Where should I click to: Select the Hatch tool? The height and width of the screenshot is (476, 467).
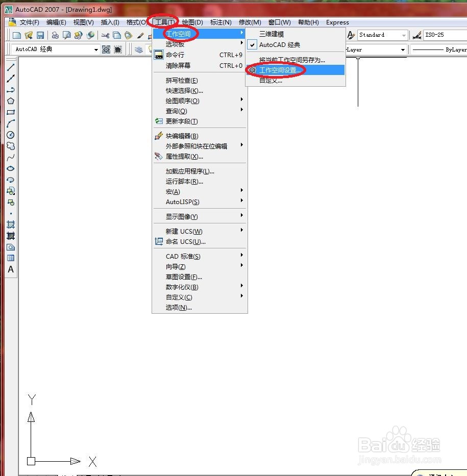[11, 224]
